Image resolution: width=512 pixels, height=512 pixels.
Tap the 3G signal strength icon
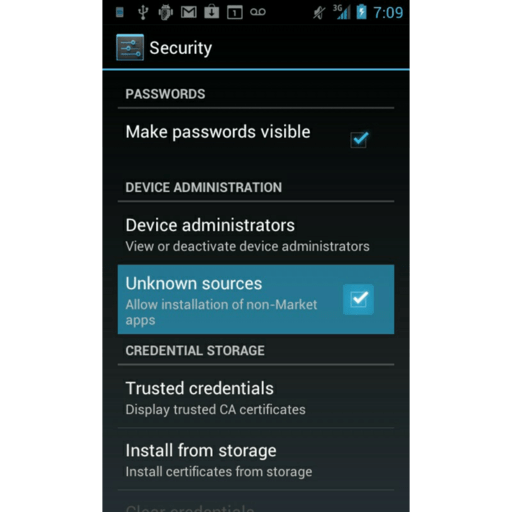coord(342,12)
